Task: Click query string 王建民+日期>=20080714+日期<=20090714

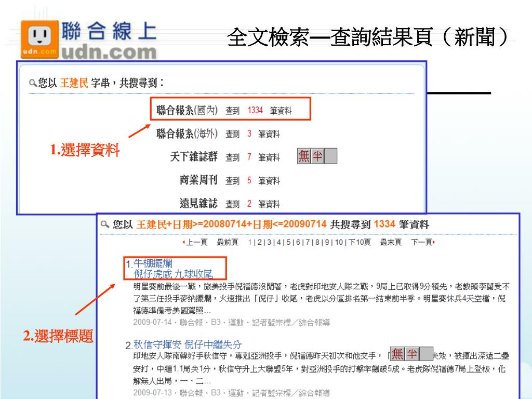Action: [231, 224]
